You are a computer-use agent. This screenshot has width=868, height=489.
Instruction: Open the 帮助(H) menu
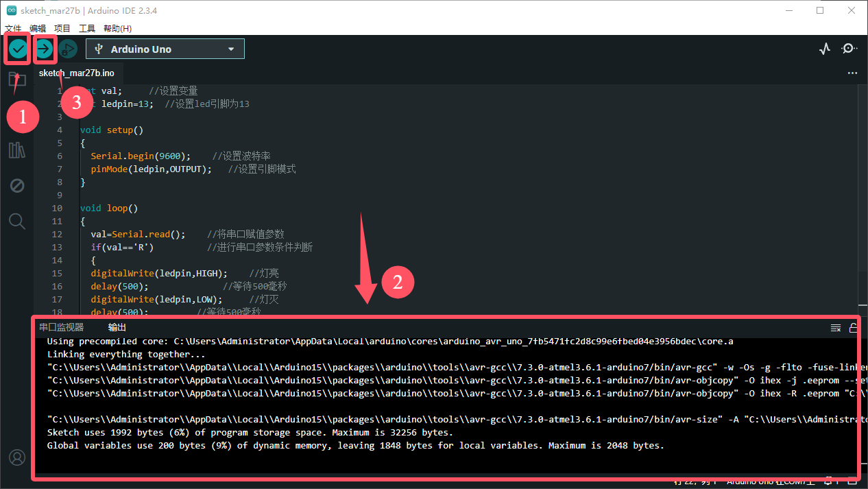tap(117, 28)
